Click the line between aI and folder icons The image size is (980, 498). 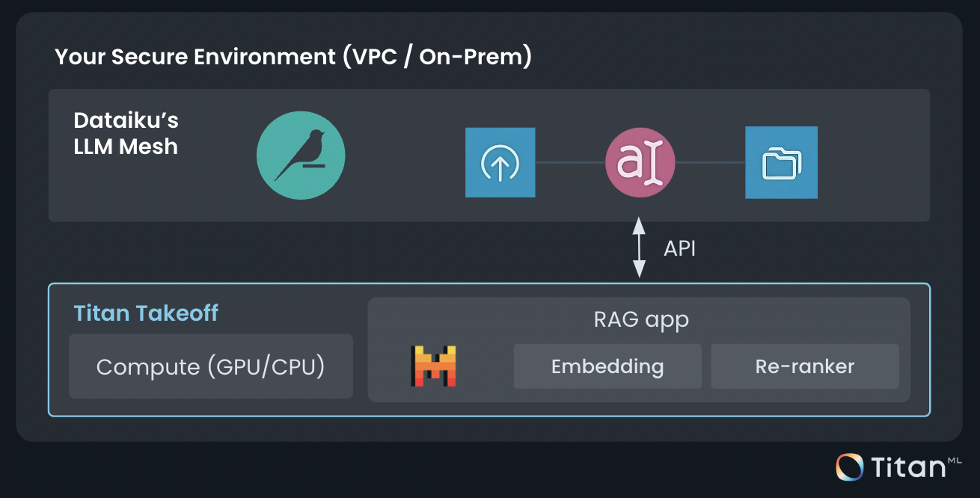tap(710, 162)
